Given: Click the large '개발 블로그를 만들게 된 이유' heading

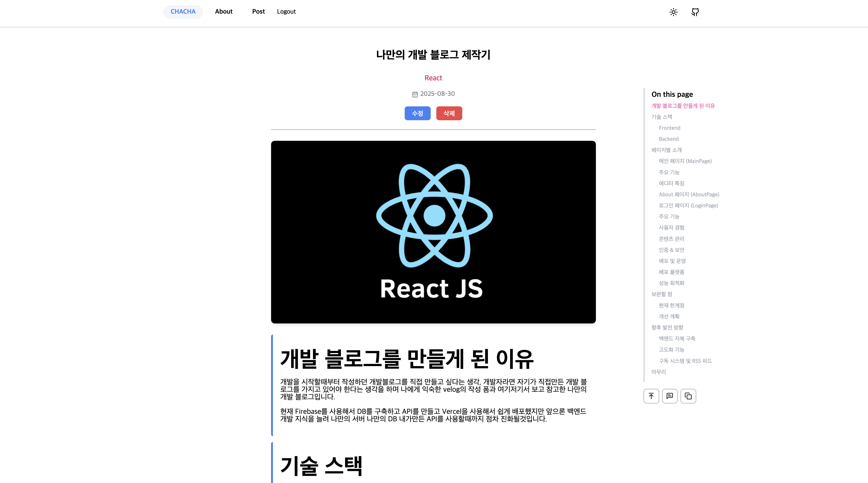Looking at the screenshot, I should (407, 359).
